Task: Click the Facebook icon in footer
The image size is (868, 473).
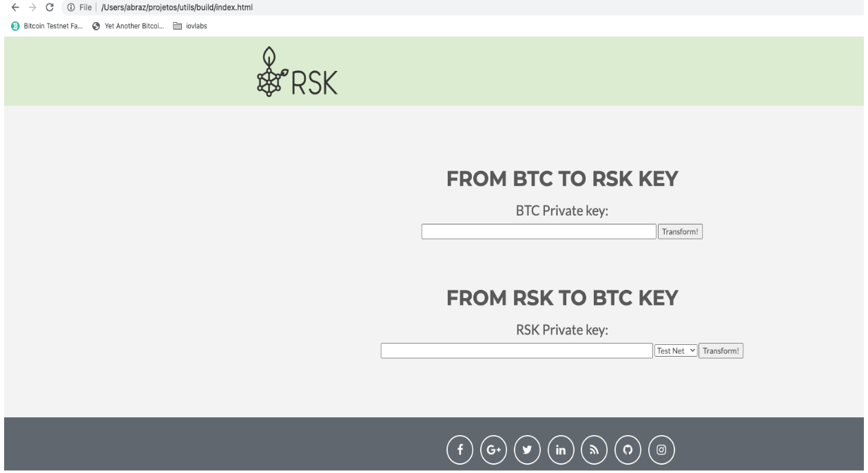Action: coord(460,450)
